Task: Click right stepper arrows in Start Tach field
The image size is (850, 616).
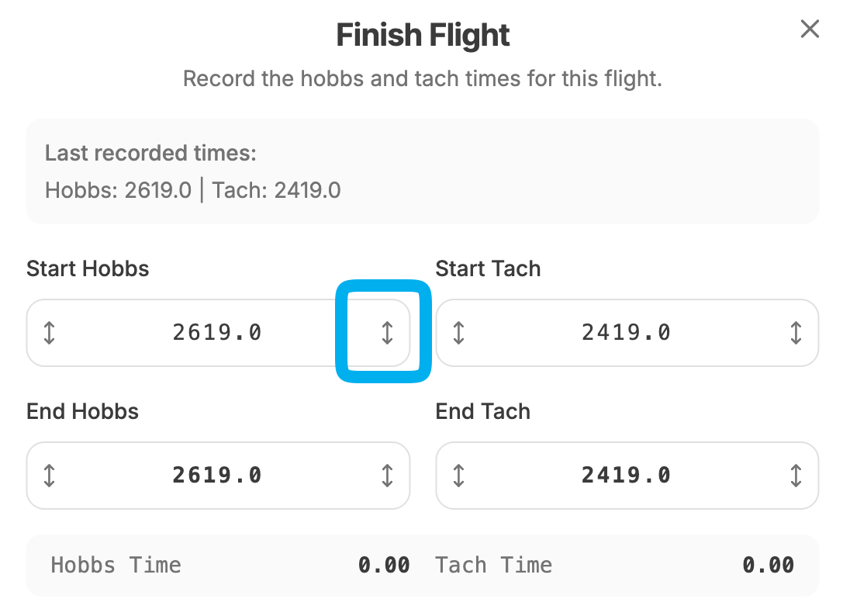Action: 796,333
